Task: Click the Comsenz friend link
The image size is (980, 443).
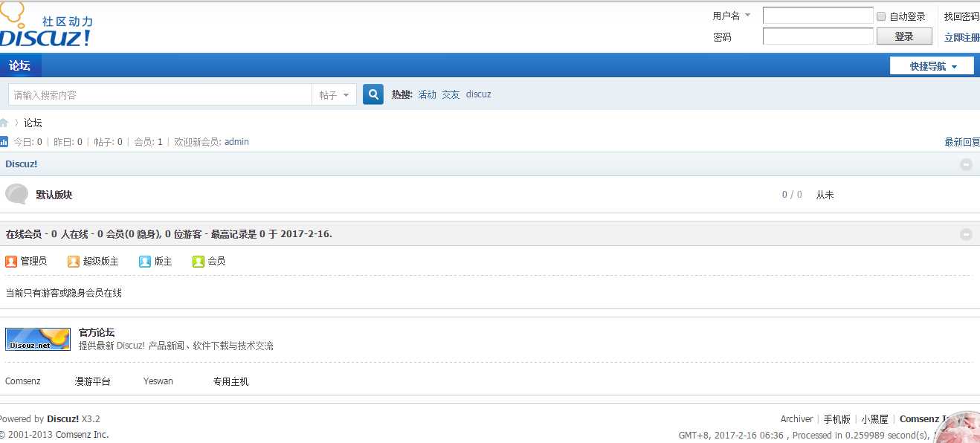Action: tap(23, 381)
